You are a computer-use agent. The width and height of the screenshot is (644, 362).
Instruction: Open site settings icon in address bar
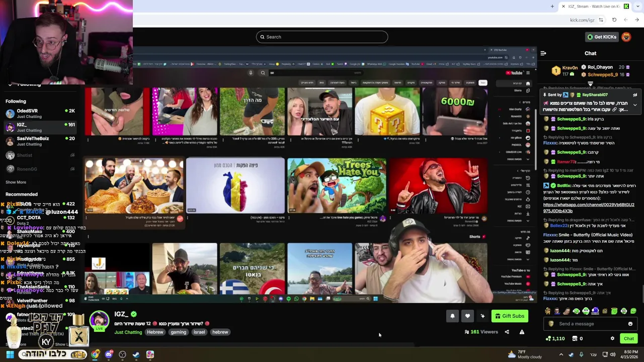601,20
